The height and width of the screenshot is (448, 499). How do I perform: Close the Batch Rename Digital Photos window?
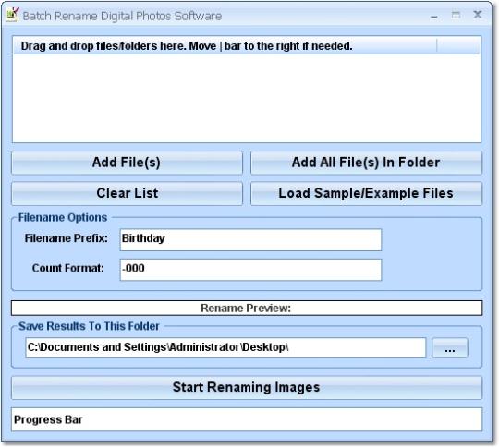coord(478,15)
